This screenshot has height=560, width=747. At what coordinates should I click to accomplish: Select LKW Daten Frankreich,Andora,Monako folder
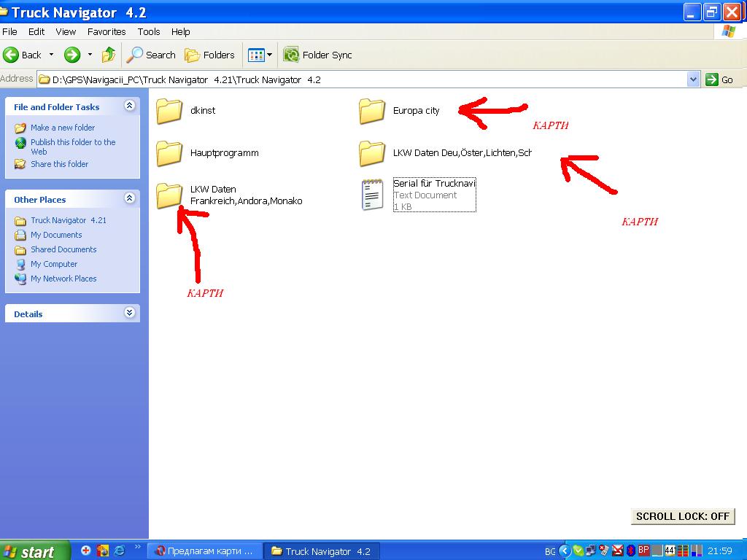pos(229,195)
